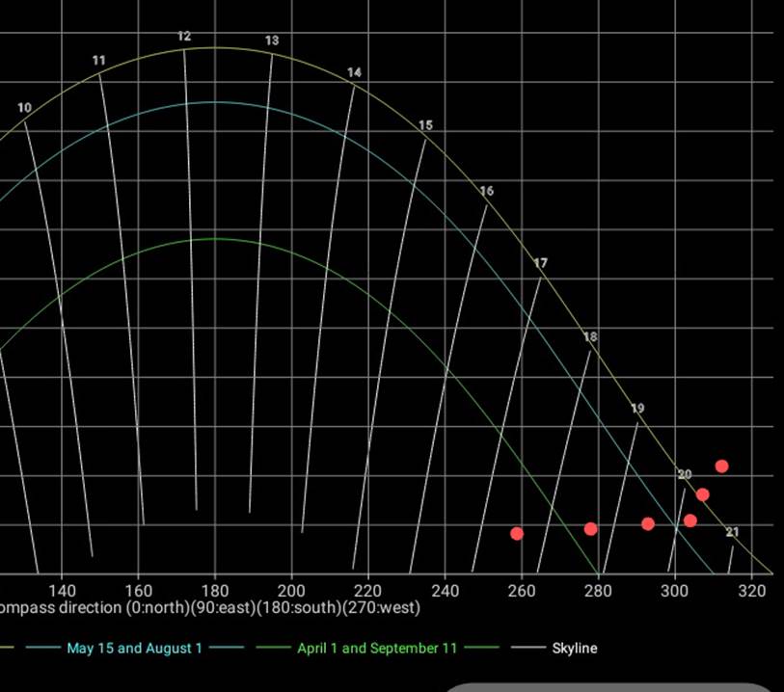The height and width of the screenshot is (692, 784).
Task: Click the hour 15 marker label
Action: tap(425, 126)
